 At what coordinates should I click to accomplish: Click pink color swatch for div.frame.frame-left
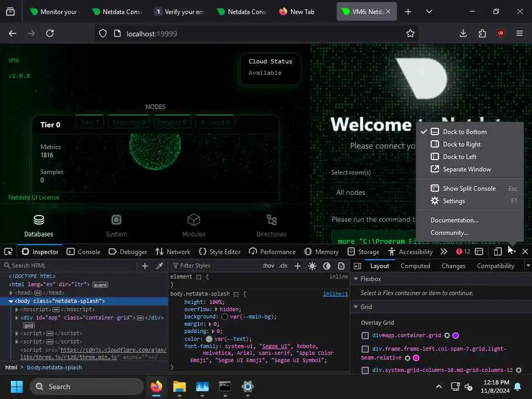(x=416, y=358)
